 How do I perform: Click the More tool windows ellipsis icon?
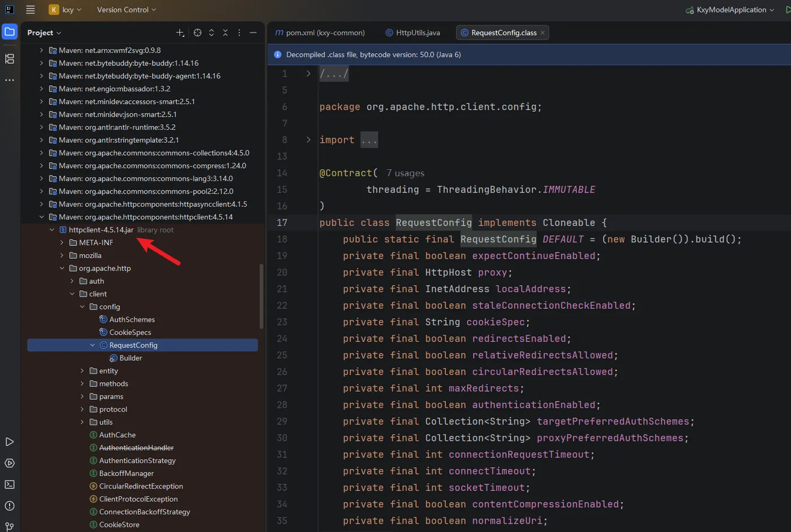(x=10, y=80)
